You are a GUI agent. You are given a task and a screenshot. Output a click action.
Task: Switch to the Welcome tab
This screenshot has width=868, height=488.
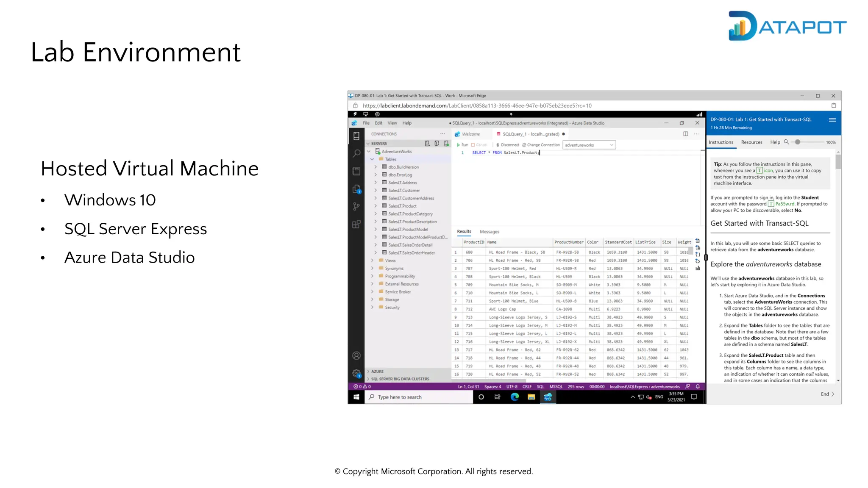[x=471, y=134]
